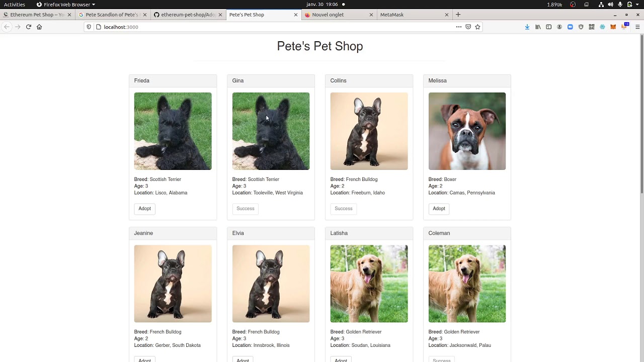The image size is (644, 362).
Task: Switch to Ethereum Pet Shop tab
Action: (x=37, y=15)
